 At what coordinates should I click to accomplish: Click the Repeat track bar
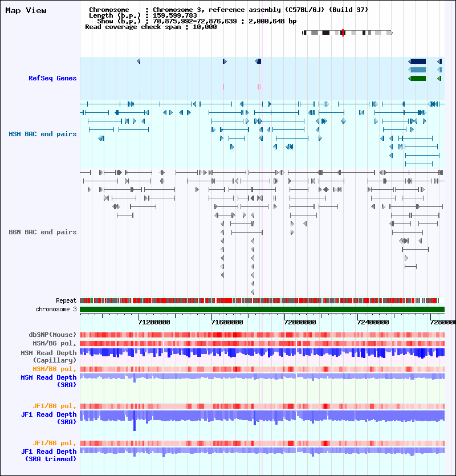(x=259, y=300)
